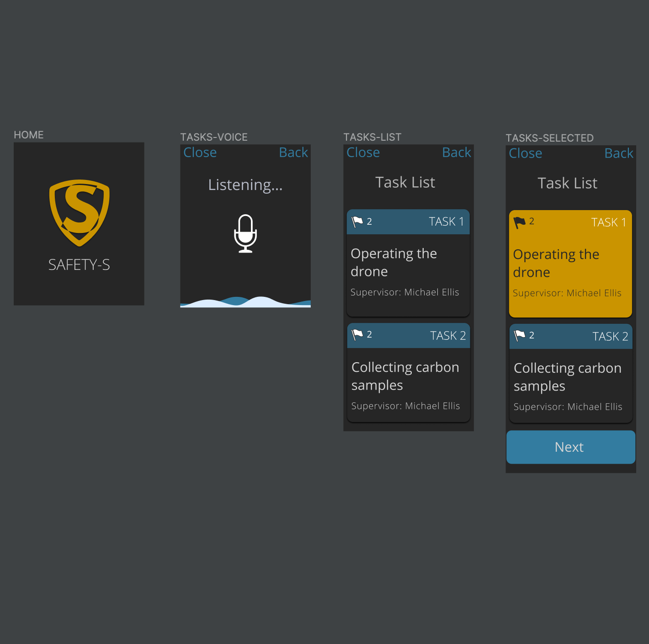Viewport: 649px width, 644px height.
Task: Click Supervisor text under Task 2 in Tasks-Selected
Action: [x=568, y=407]
